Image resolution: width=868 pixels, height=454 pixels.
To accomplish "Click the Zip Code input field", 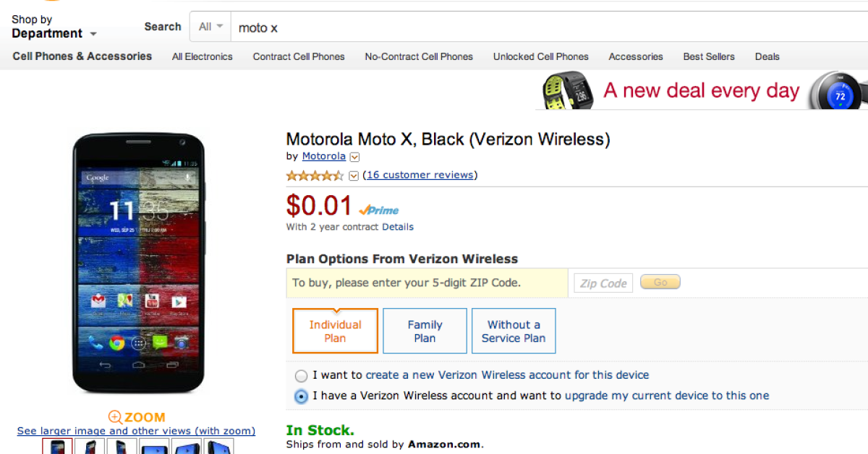I will [x=603, y=283].
